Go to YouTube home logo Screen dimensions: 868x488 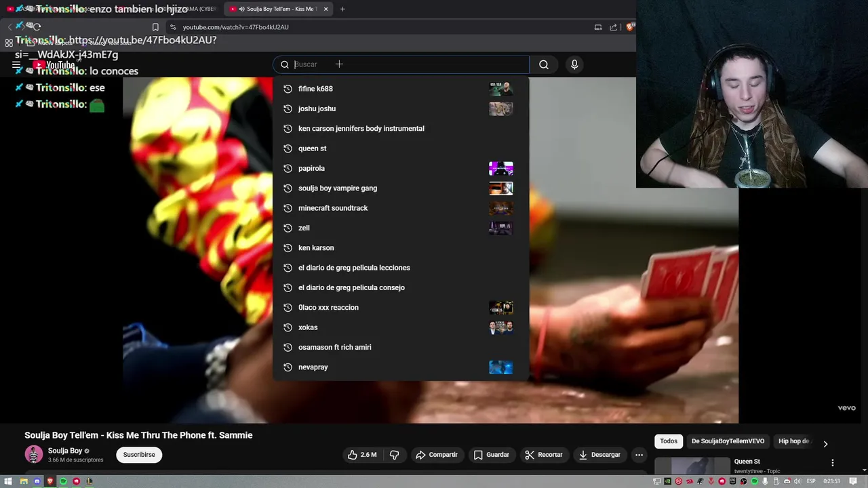click(x=54, y=65)
